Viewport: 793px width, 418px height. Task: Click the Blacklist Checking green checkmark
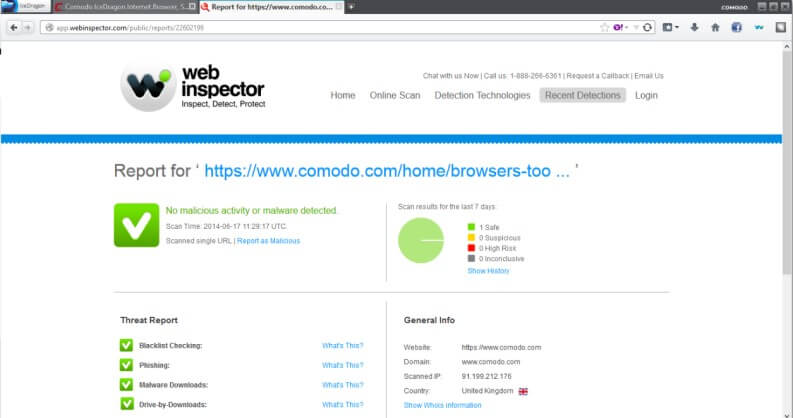[126, 345]
